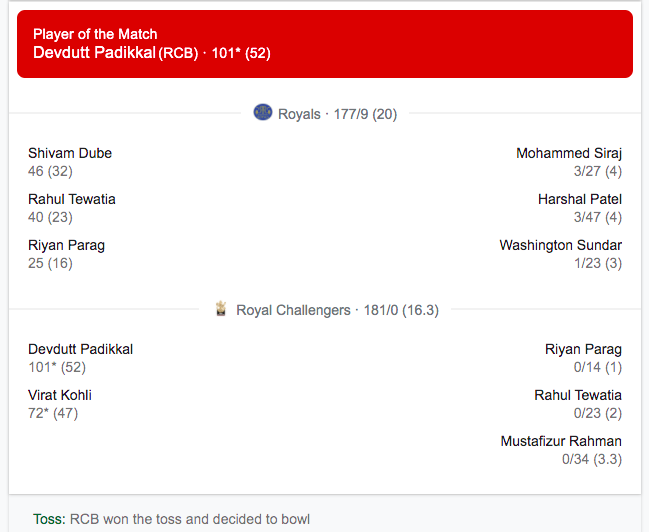The image size is (649, 532).
Task: Click the Royal Challengers 181/0 innings header
Action: pyautogui.click(x=337, y=310)
